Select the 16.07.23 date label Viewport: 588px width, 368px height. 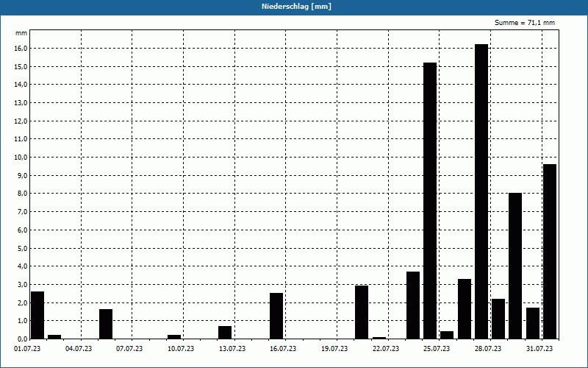(283, 349)
